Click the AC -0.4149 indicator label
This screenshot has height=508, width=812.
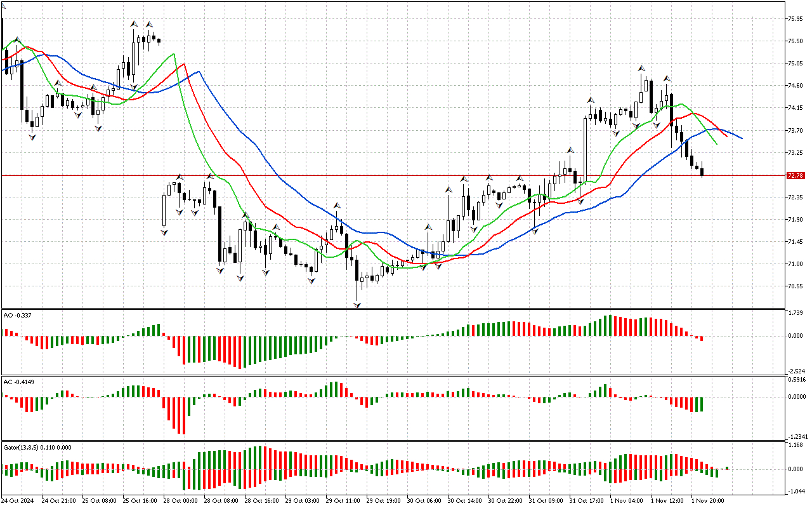(x=19, y=382)
